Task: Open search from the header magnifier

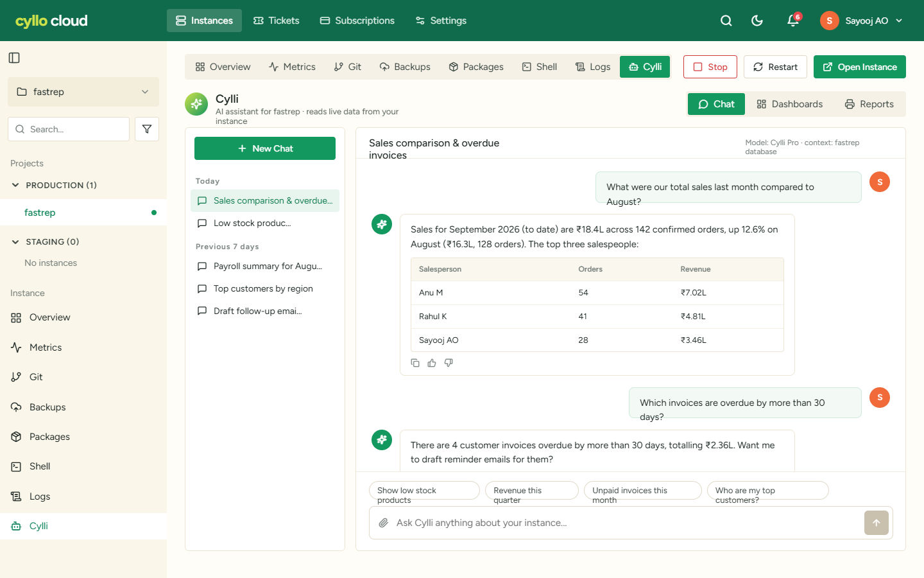Action: pyautogui.click(x=726, y=21)
